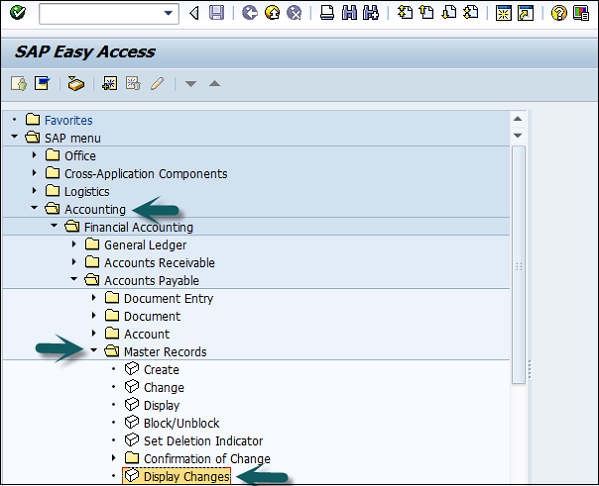Image resolution: width=599 pixels, height=486 pixels.
Task: Select the Block/Unblock transaction
Action: pos(181,423)
